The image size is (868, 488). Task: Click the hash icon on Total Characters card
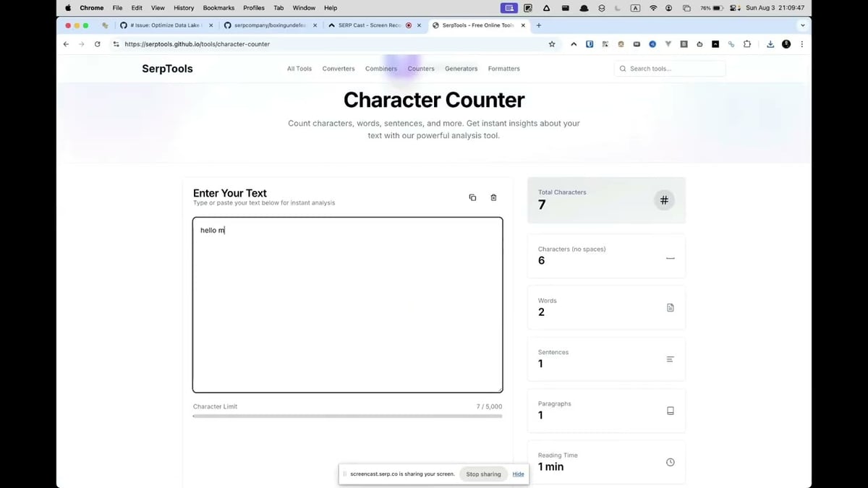(x=664, y=200)
